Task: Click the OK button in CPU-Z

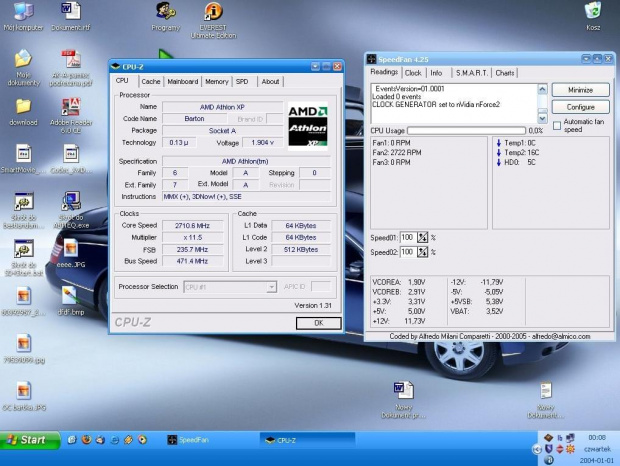Action: (319, 323)
